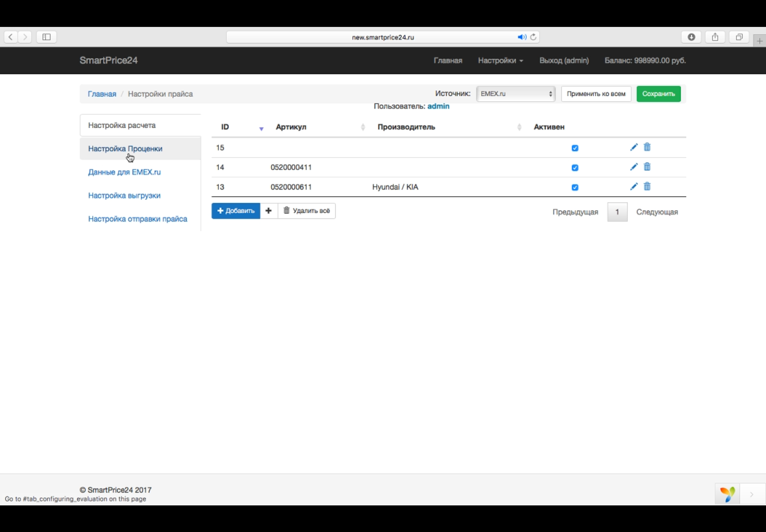Viewport: 766px width, 532px height.
Task: Click the edit pencil icon for row 15
Action: click(634, 147)
